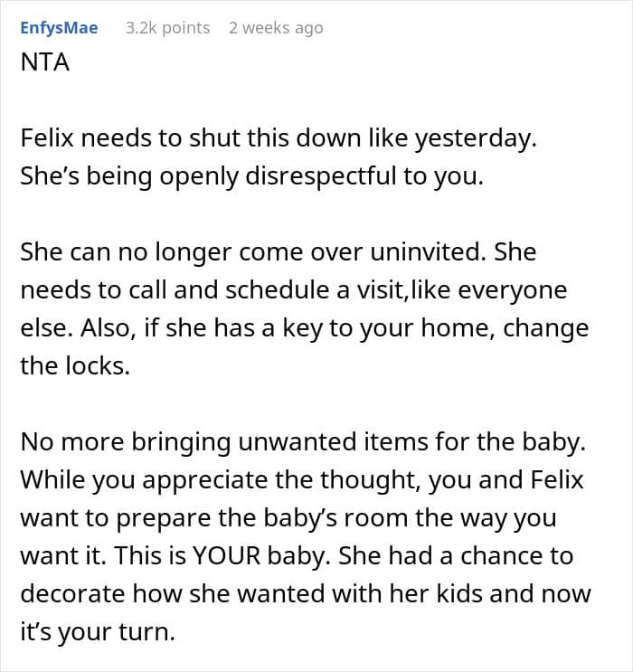This screenshot has width=633, height=672.
Task: Click the line starting 'Felix needs to shut'
Action: coord(279,138)
